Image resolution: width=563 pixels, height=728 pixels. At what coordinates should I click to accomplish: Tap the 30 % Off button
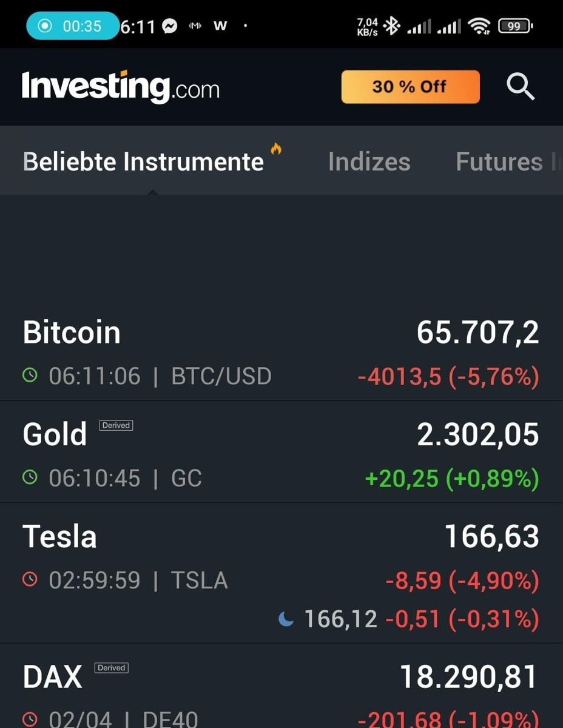pyautogui.click(x=411, y=87)
